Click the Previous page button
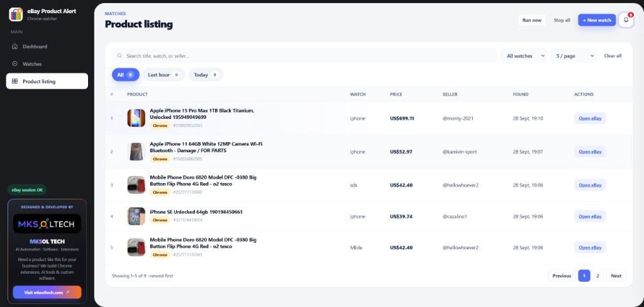 click(x=562, y=276)
